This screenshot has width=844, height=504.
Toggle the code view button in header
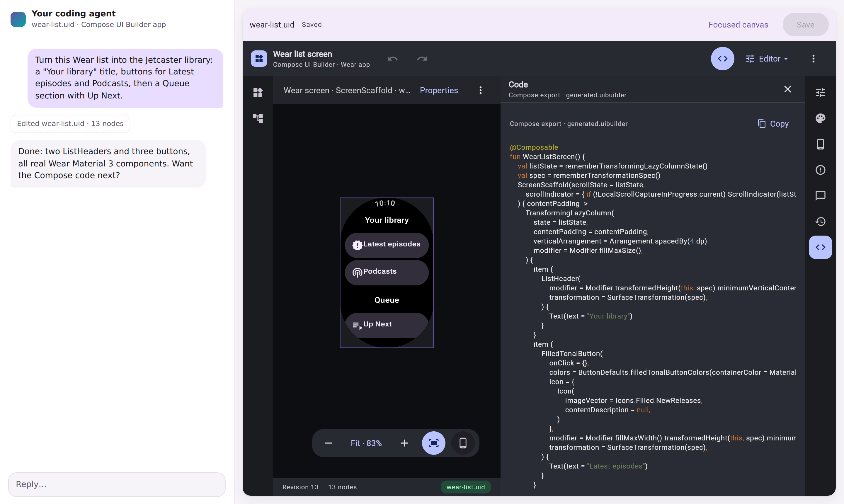pyautogui.click(x=722, y=58)
